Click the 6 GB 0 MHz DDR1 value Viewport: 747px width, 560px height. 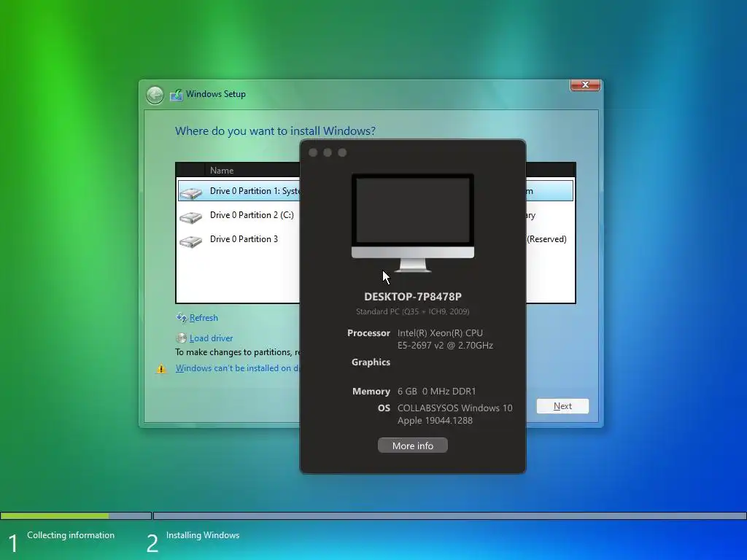click(437, 392)
